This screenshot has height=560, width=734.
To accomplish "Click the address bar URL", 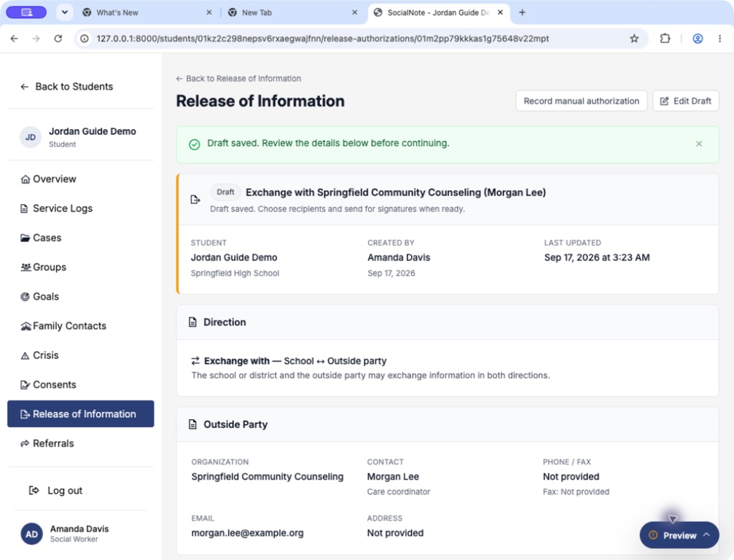I will pyautogui.click(x=322, y=39).
